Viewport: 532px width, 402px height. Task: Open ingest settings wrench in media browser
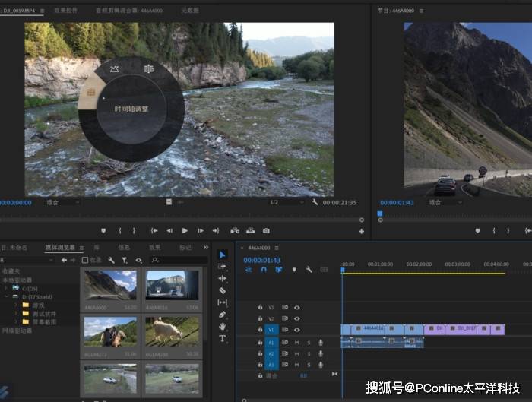click(111, 260)
